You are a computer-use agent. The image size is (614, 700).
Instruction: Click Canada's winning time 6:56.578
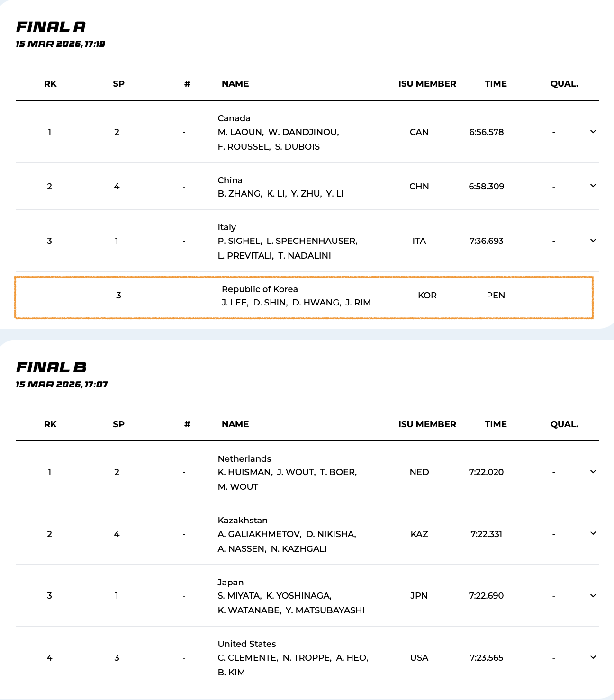pos(486,132)
